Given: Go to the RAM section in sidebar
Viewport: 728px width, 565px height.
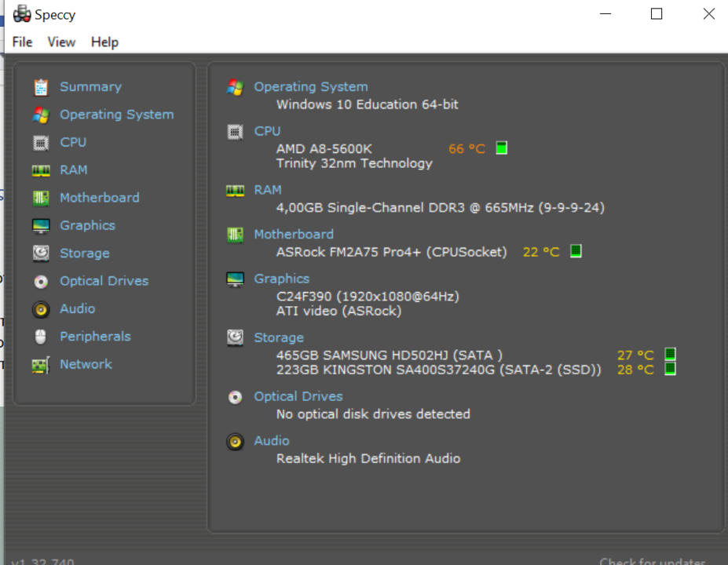Looking at the screenshot, I should (x=73, y=170).
